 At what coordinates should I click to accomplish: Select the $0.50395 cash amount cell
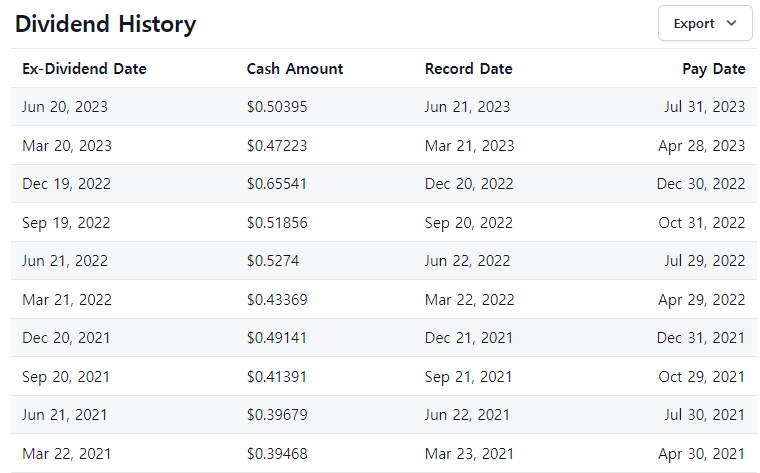[x=277, y=107]
